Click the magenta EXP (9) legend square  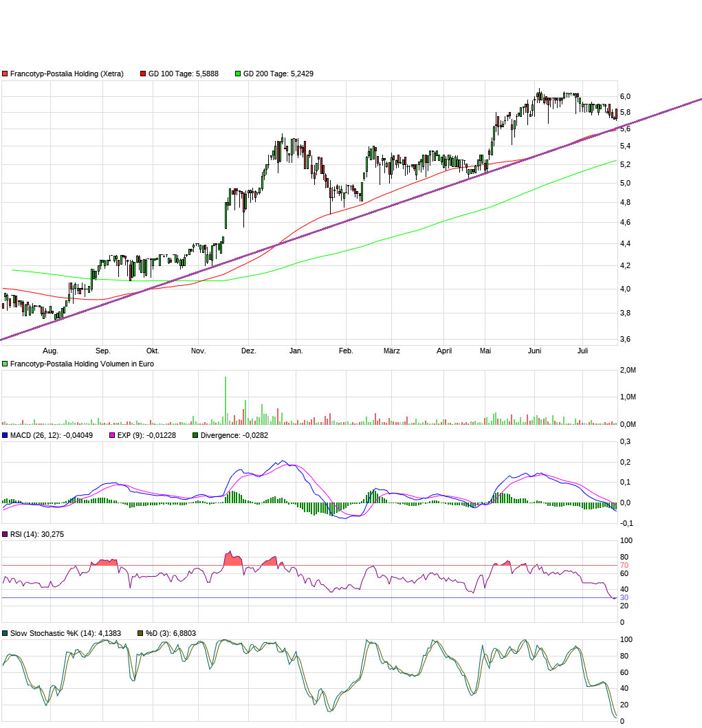(x=112, y=436)
